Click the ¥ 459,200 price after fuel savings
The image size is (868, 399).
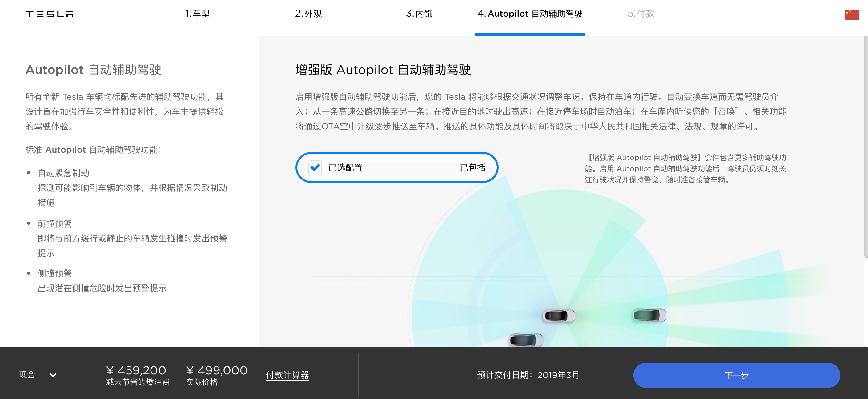pyautogui.click(x=136, y=370)
